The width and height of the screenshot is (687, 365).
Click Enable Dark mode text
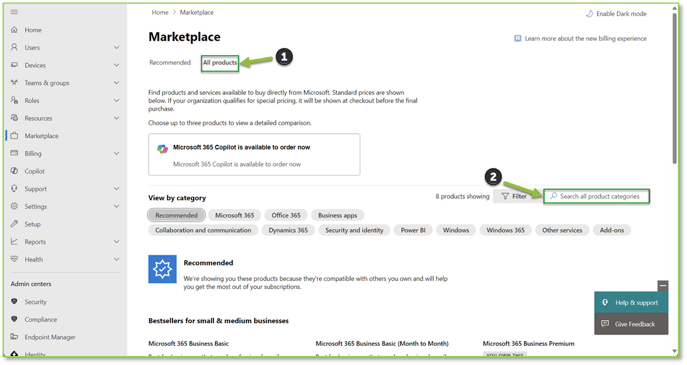621,14
